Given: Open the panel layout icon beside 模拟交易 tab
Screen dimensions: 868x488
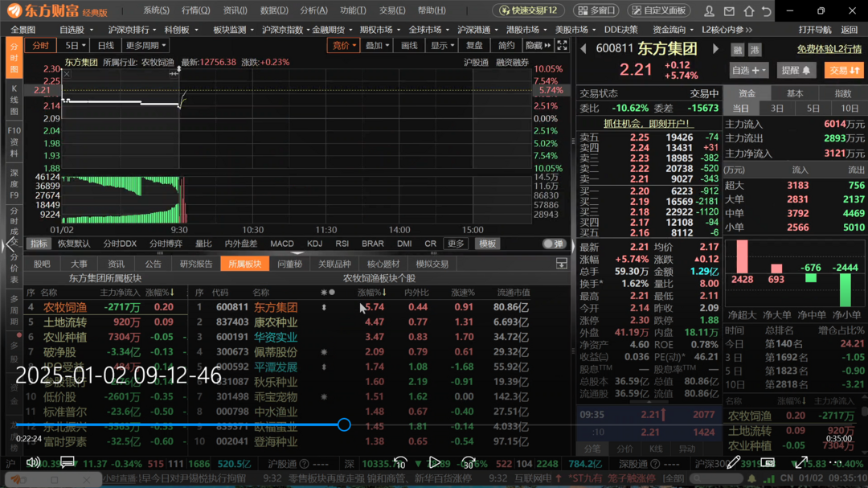Looking at the screenshot, I should click(x=561, y=265).
